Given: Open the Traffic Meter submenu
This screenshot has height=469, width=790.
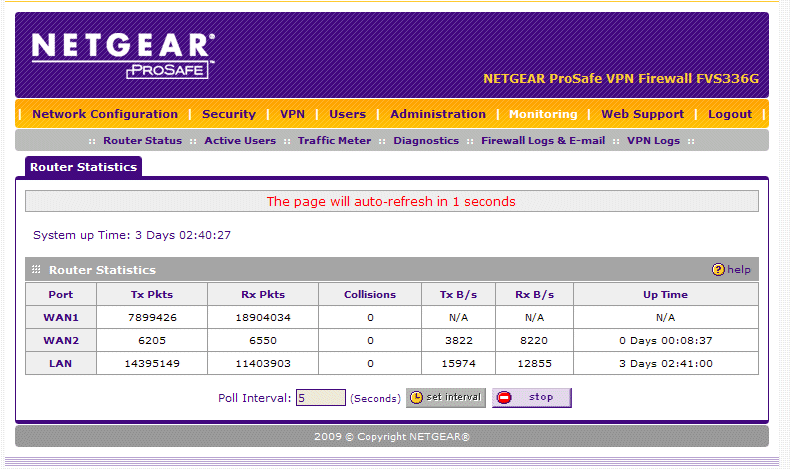Looking at the screenshot, I should click(334, 141).
